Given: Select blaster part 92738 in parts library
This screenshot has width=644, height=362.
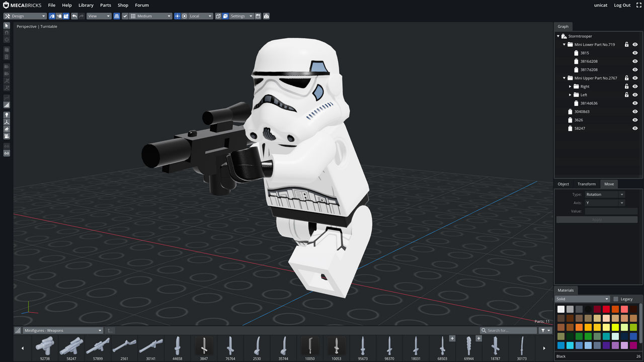Looking at the screenshot, I should pyautogui.click(x=45, y=347).
